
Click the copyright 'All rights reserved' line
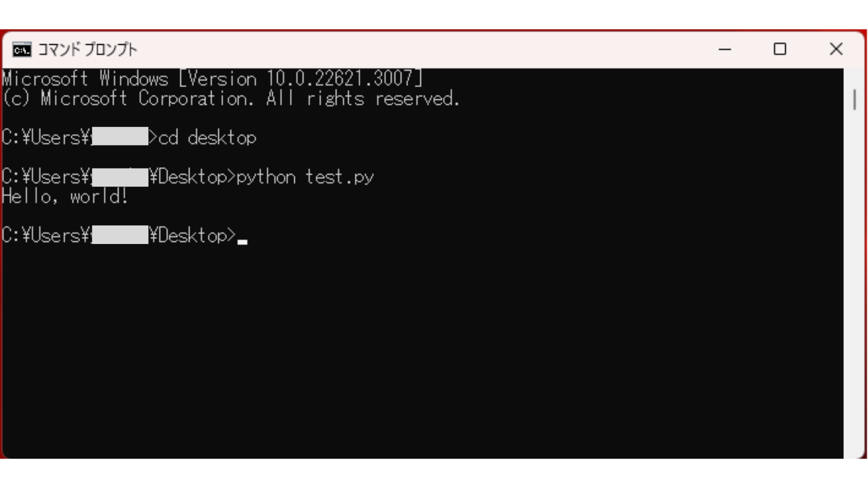[x=231, y=99]
